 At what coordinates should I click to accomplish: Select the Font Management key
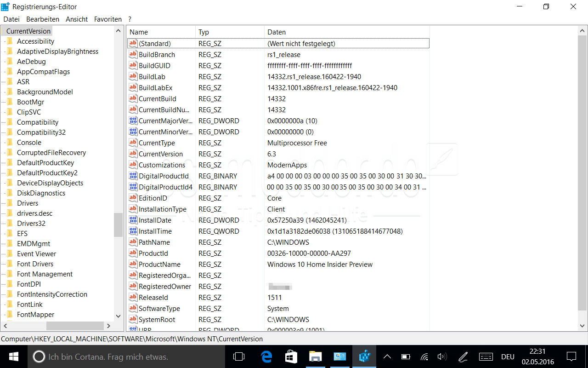click(x=45, y=274)
